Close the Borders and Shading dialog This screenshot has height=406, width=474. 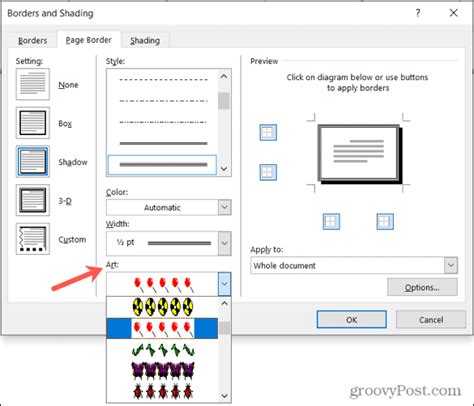coord(453,13)
